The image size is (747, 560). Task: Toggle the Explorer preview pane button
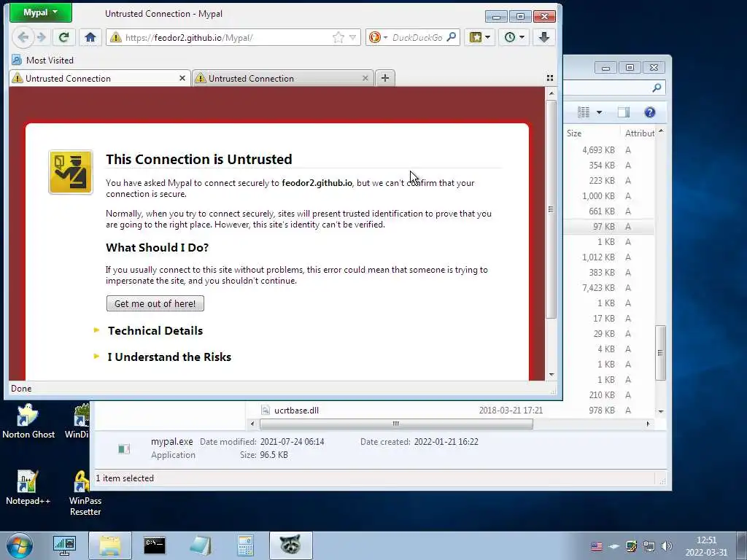[623, 112]
